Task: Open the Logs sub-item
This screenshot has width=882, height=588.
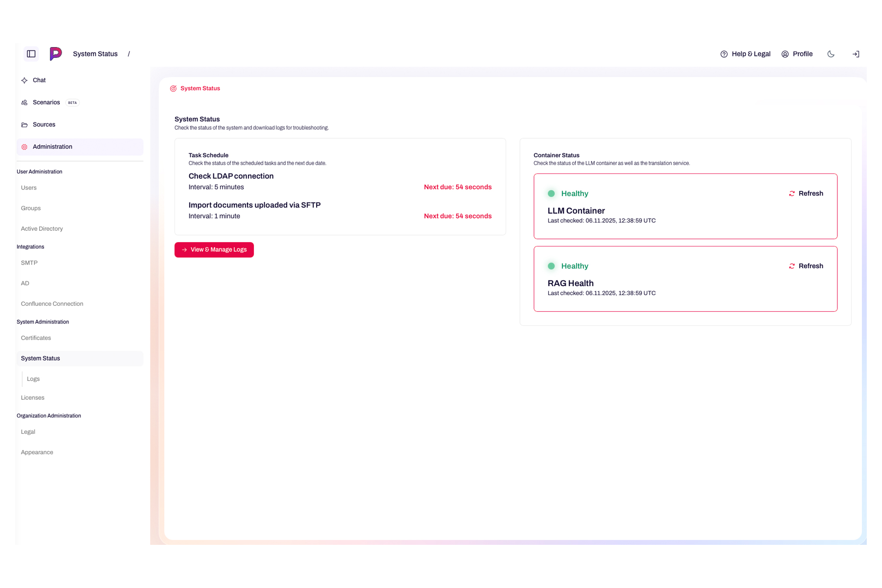Action: pos(33,379)
